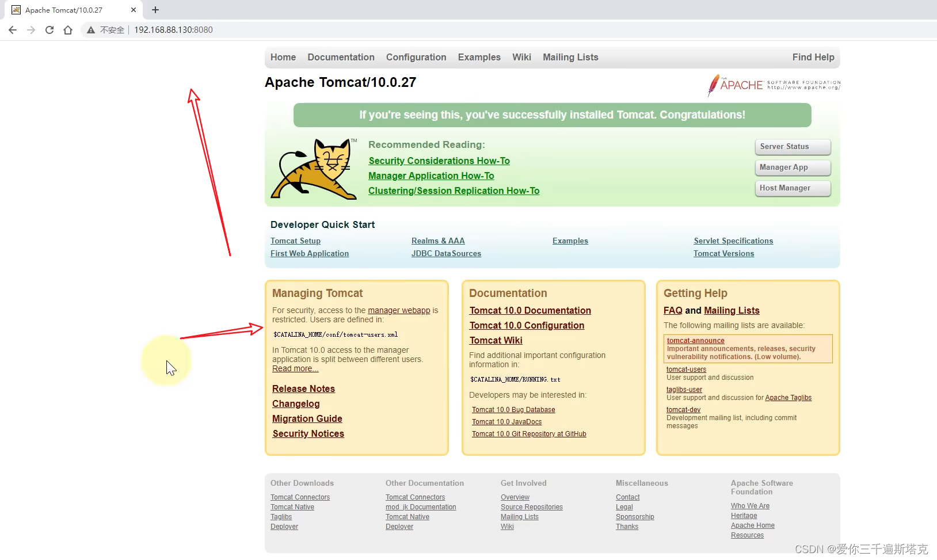Click the Tomcat cat logo
Screen dimensions: 937x560
point(314,169)
